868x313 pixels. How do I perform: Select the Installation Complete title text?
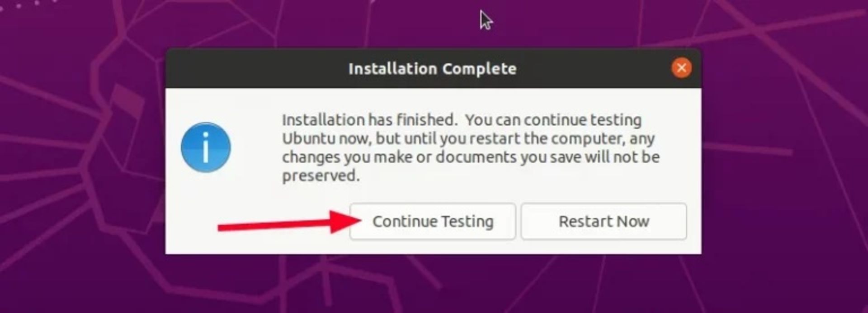[x=433, y=69]
